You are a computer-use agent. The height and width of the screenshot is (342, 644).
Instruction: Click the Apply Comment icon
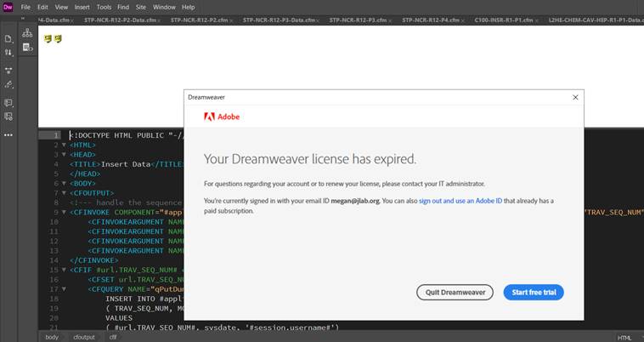point(8,103)
